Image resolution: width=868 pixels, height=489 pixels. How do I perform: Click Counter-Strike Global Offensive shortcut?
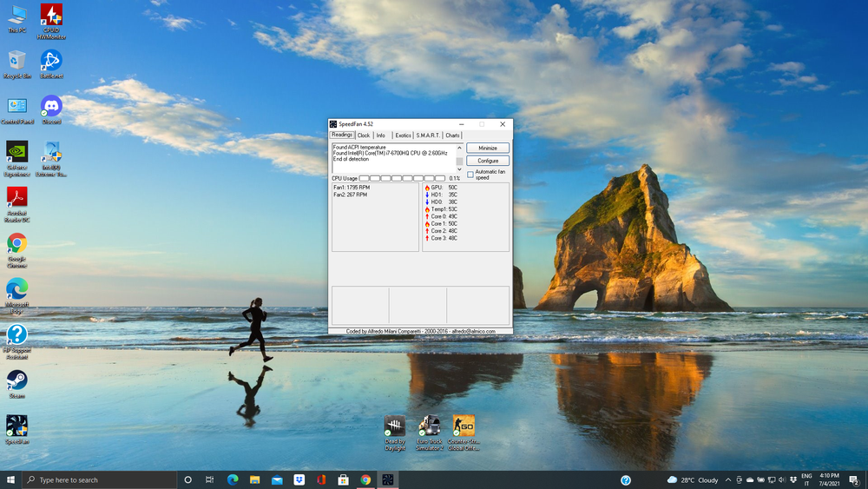[x=464, y=433]
